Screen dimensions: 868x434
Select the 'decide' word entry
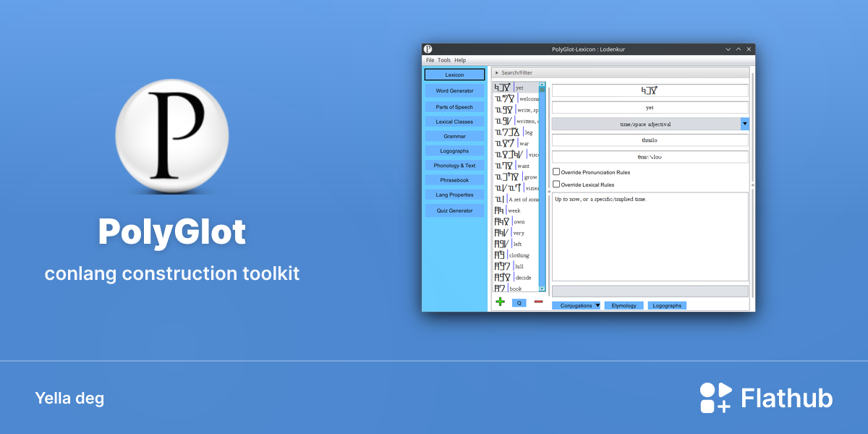[x=516, y=277]
